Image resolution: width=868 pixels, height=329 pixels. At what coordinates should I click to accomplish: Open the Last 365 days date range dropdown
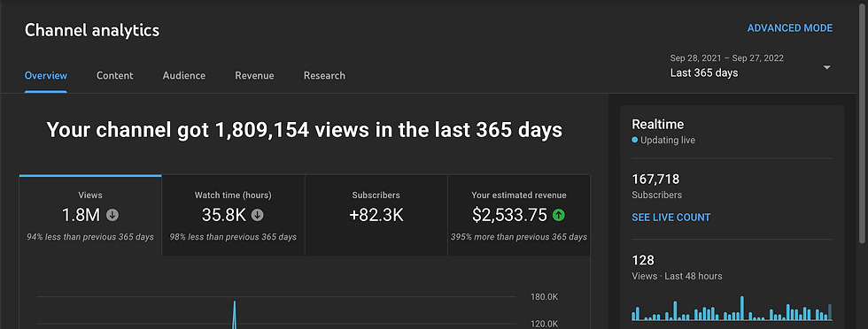(x=750, y=66)
